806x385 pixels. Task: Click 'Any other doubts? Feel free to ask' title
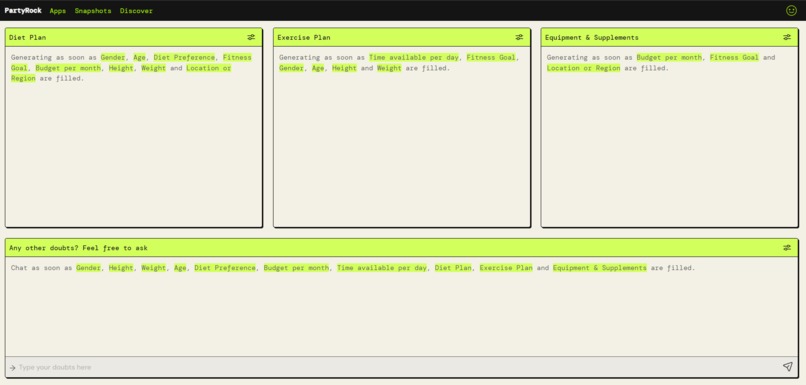pos(78,248)
